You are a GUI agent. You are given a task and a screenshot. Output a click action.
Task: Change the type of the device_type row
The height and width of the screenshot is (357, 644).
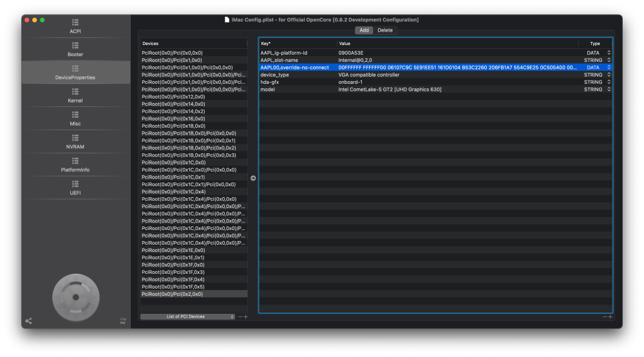tap(598, 75)
